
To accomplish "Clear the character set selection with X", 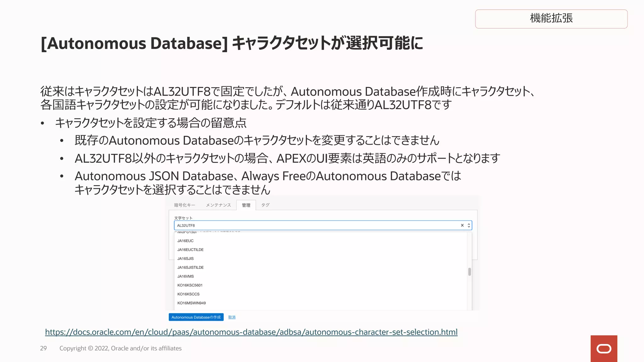I will 462,225.
